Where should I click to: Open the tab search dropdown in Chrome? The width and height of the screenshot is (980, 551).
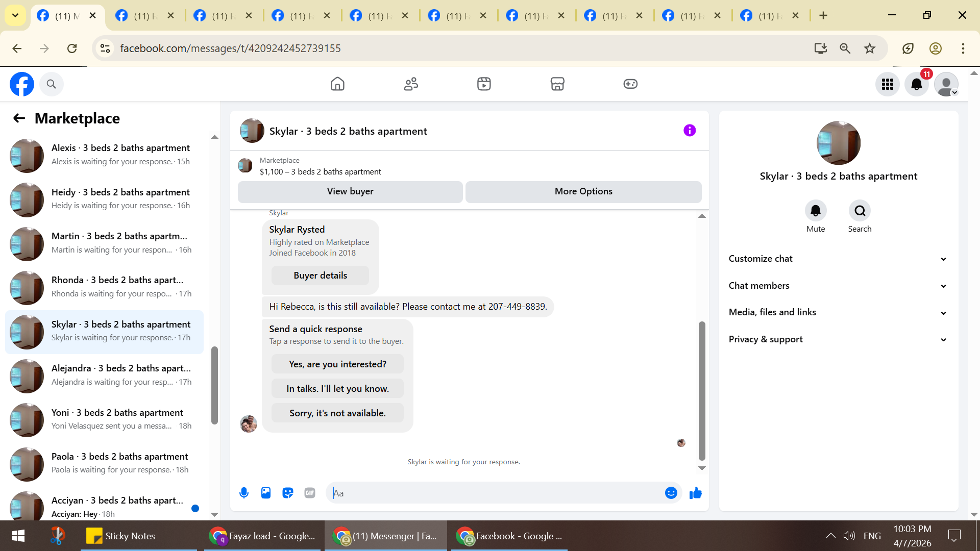point(15,15)
